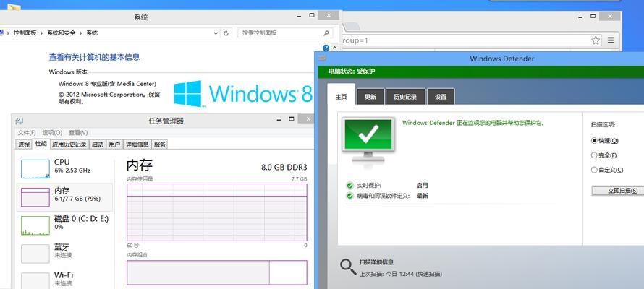
Task: Click the 8.0 GB DDR3 memory label
Action: [284, 167]
